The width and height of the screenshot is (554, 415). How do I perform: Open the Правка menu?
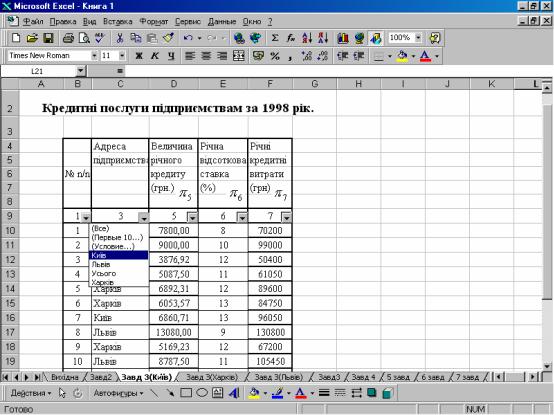63,22
